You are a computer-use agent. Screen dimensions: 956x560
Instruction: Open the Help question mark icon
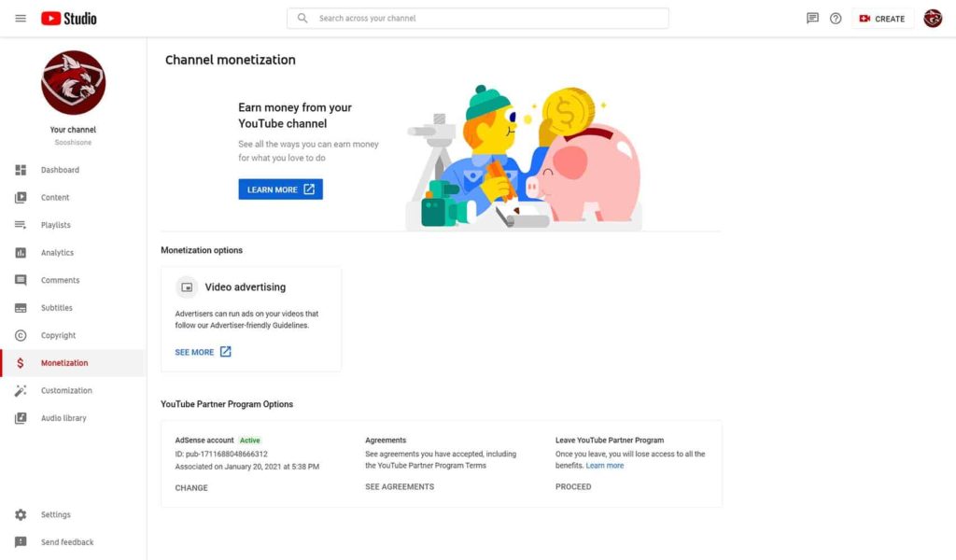click(x=836, y=19)
